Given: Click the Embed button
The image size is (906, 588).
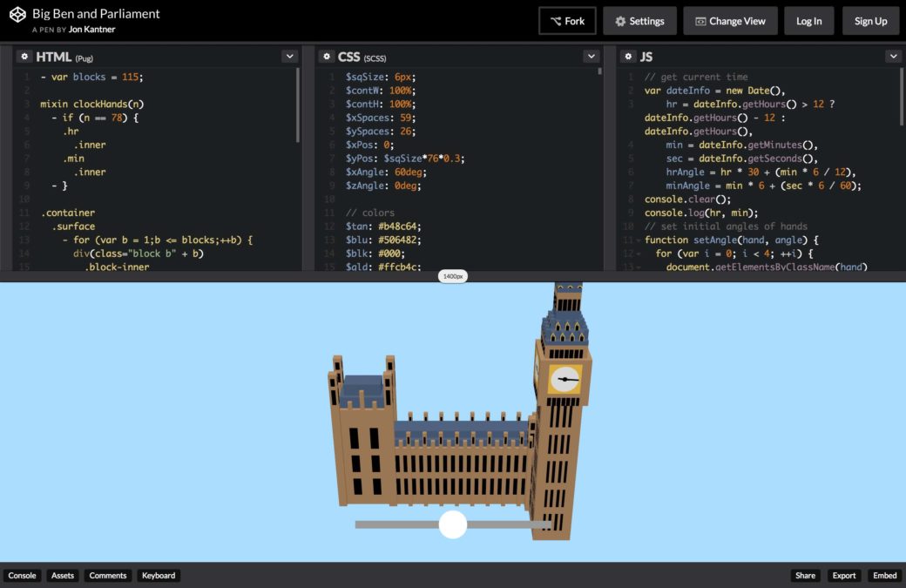Looking at the screenshot, I should click(884, 576).
